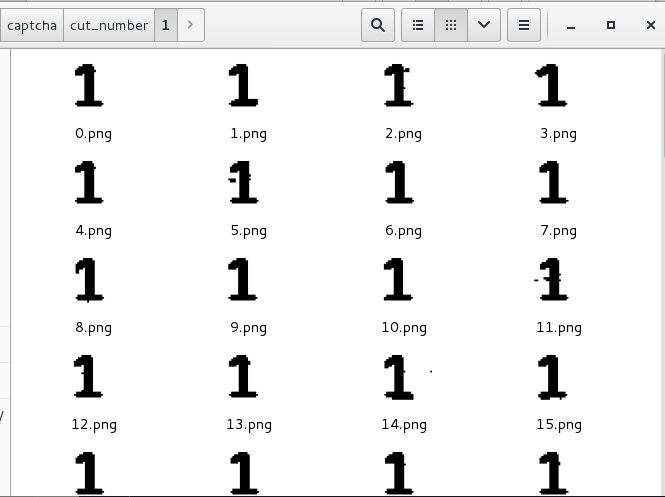This screenshot has width=665, height=497.
Task: Select thumbnail of 8.png
Action: coord(89,279)
